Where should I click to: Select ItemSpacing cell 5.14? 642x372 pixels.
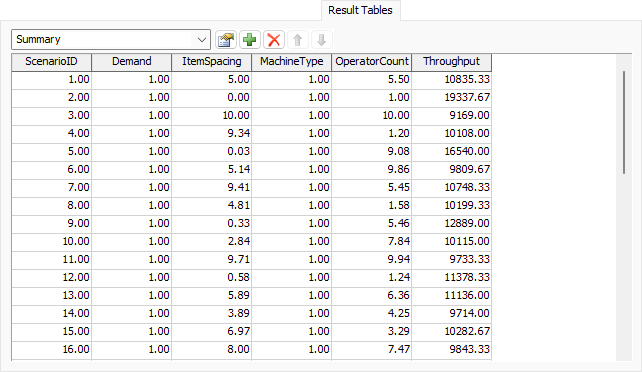click(212, 169)
